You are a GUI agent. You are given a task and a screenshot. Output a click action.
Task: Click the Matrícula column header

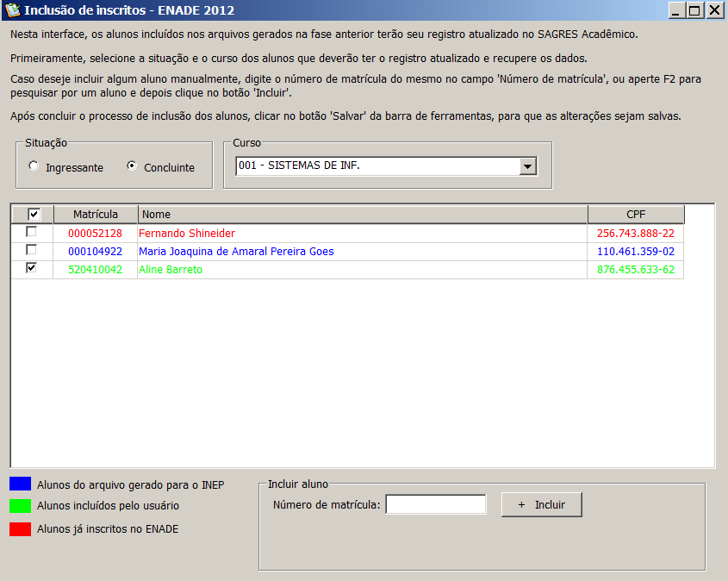point(96,215)
